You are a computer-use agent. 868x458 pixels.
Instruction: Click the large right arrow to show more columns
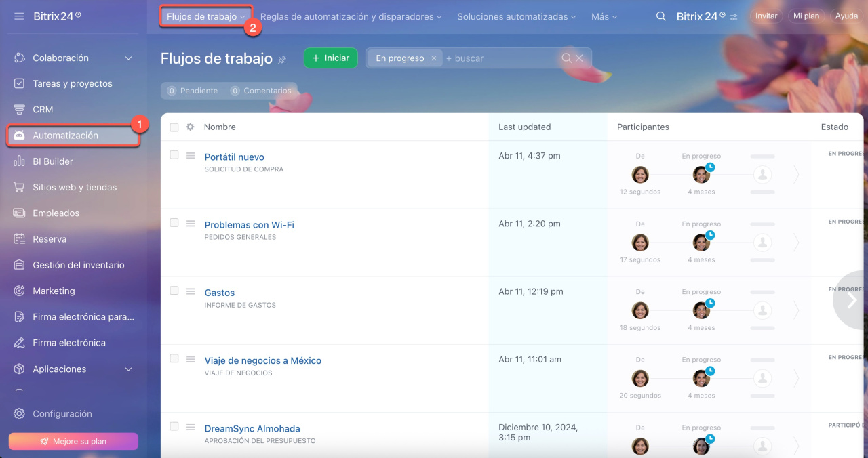tap(851, 300)
